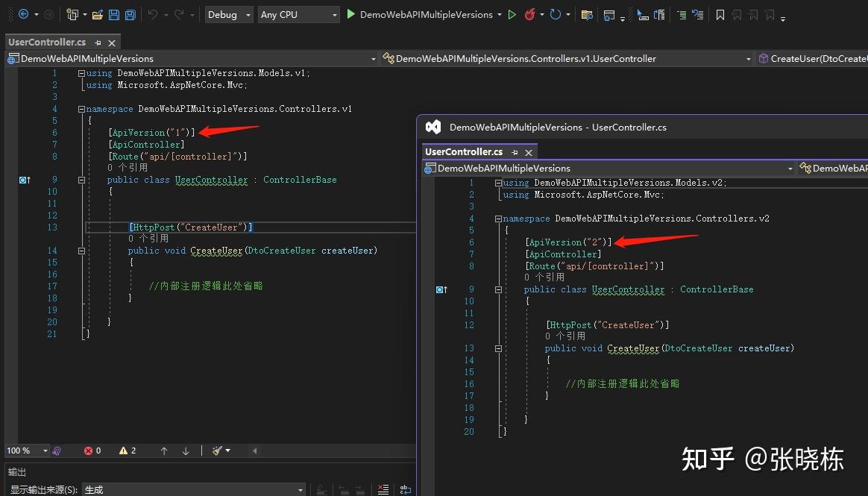Expand the using directives at line 1
Image resolution: width=868 pixels, height=496 pixels.
coord(81,72)
